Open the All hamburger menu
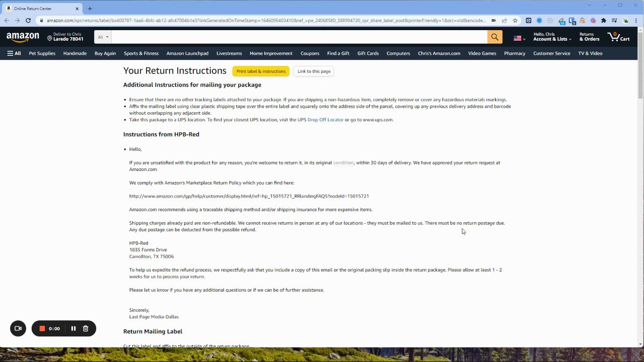This screenshot has height=362, width=644. [14, 53]
